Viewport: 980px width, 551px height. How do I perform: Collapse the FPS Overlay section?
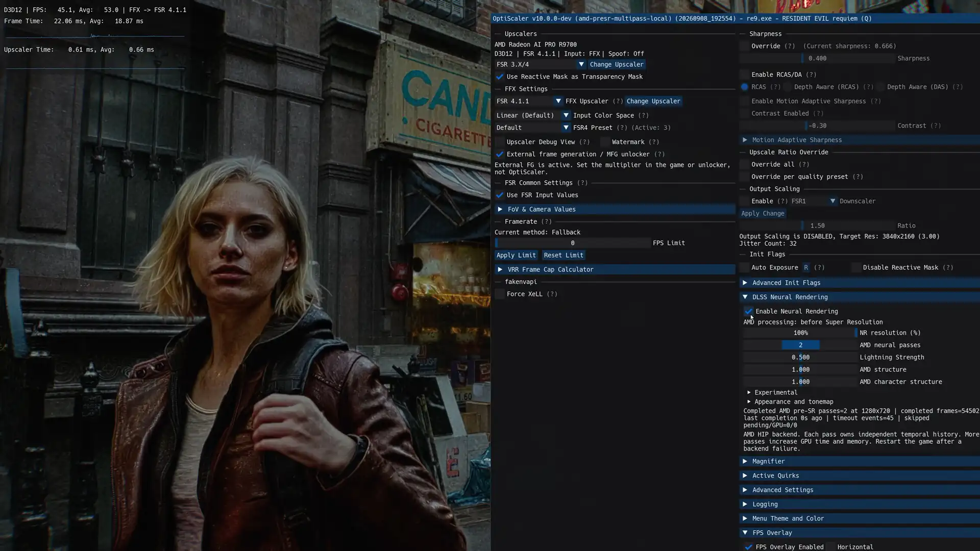pos(860,533)
